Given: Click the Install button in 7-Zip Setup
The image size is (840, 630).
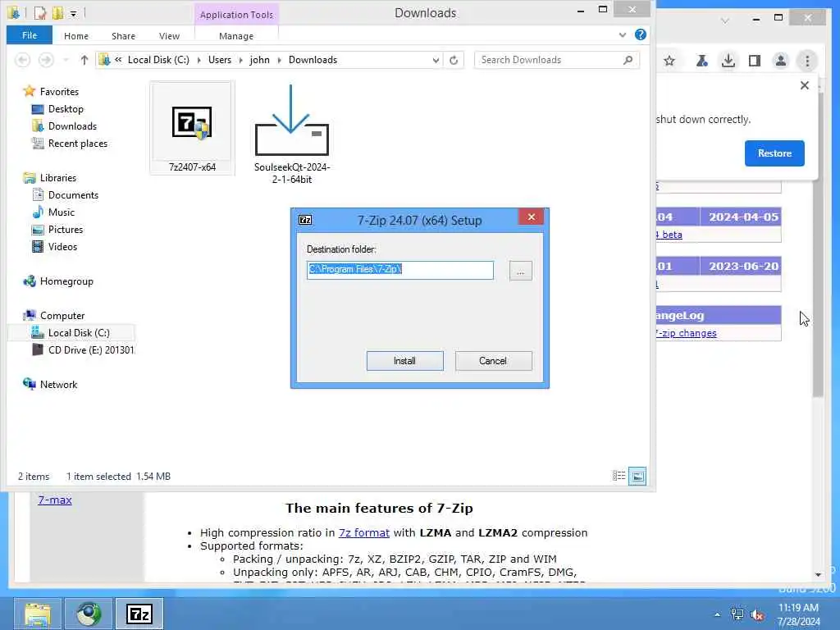Looking at the screenshot, I should 404,361.
